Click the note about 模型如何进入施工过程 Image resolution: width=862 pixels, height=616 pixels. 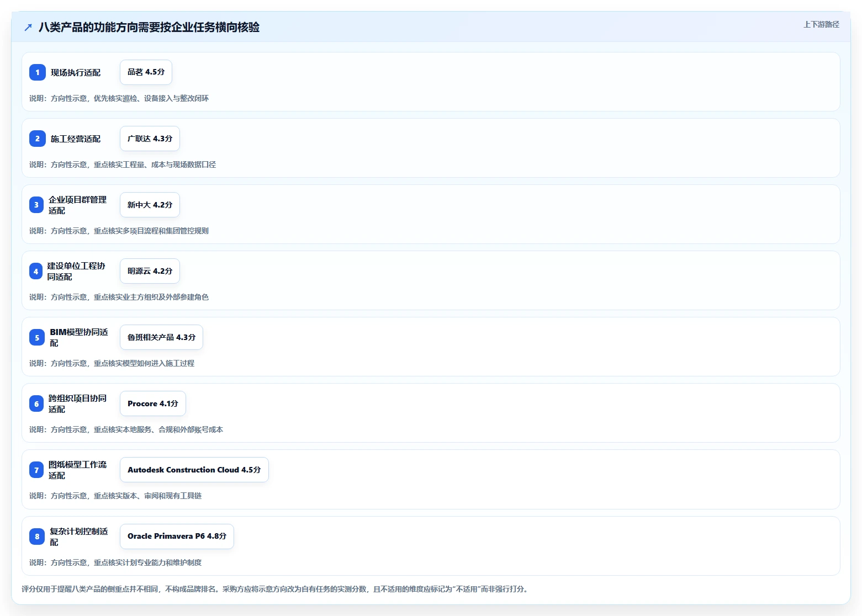112,363
